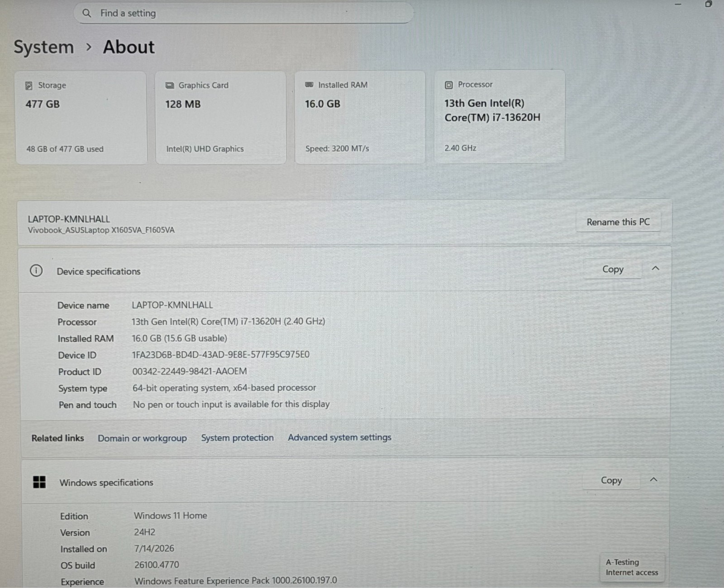Click the Windows Feature Experience Pack text
724x588 pixels.
236,580
